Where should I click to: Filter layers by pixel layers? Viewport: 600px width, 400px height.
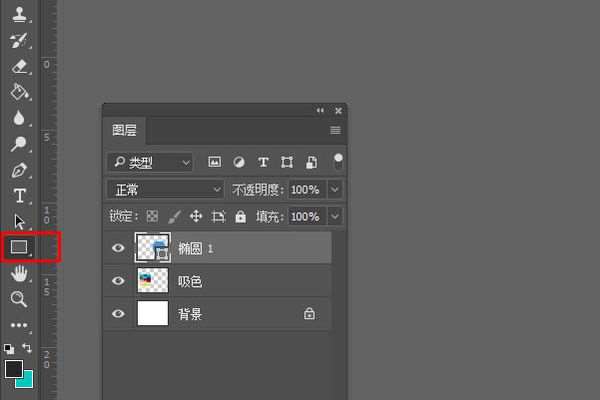point(214,162)
